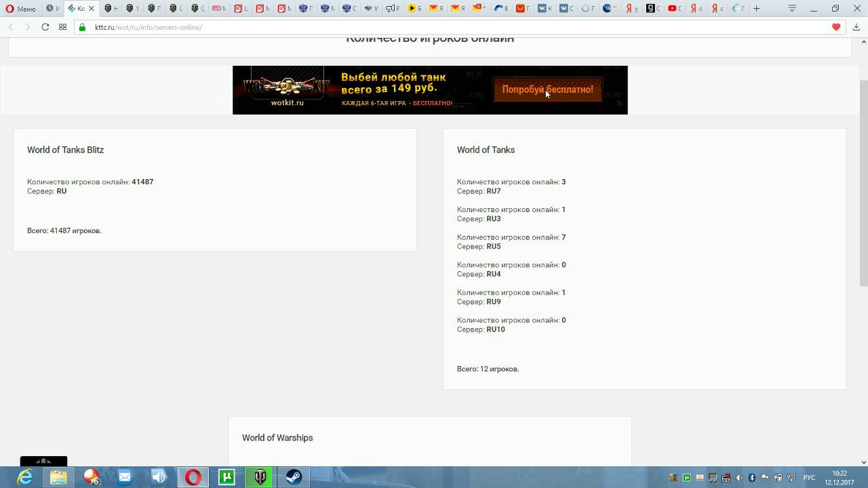Click the Blitz online count 41487

pyautogui.click(x=142, y=182)
